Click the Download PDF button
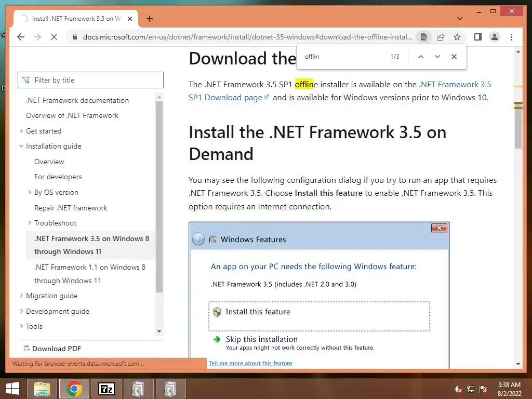Image resolution: width=532 pixels, height=399 pixels. (x=52, y=349)
